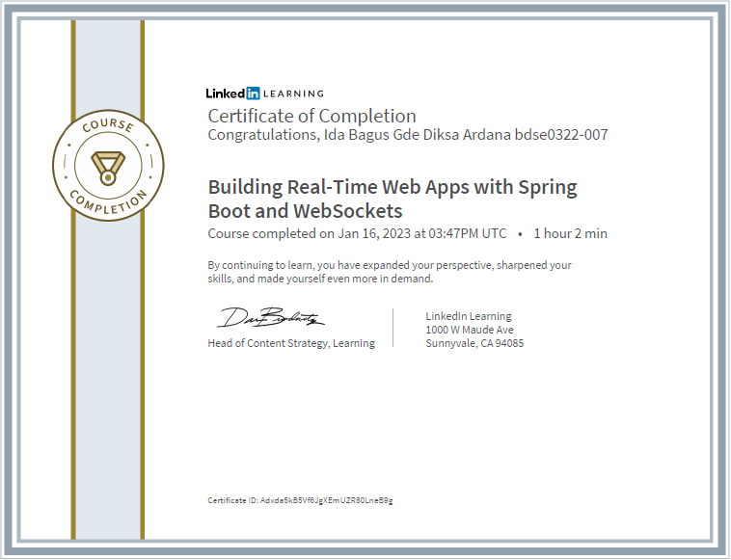Click the medal icon in the badge

[x=108, y=168]
